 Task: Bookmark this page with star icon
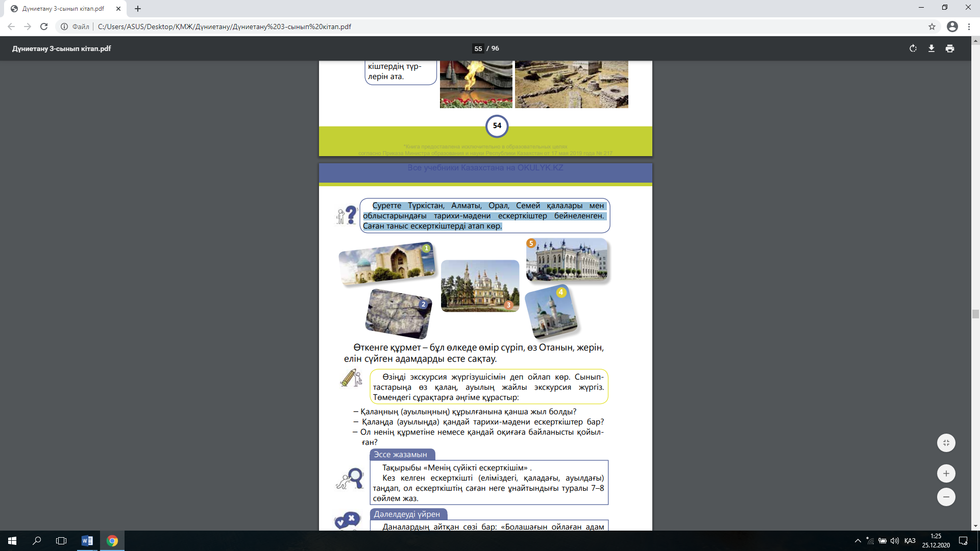(x=932, y=27)
